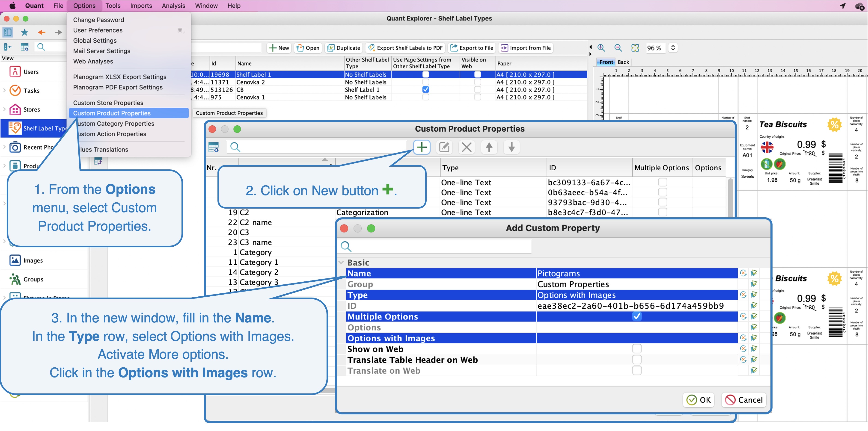Click the search field in Custom Product Properties
This screenshot has height=431, width=868.
317,147
